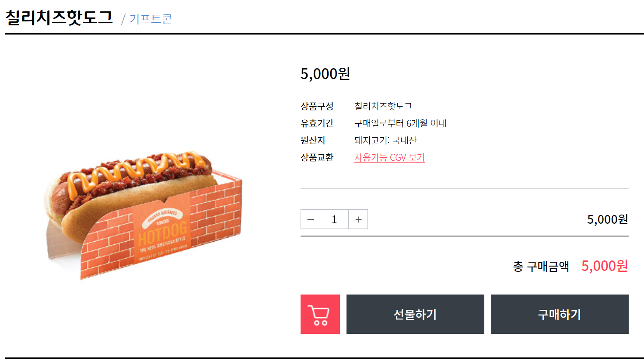Click the 선물하기 button

[415, 314]
